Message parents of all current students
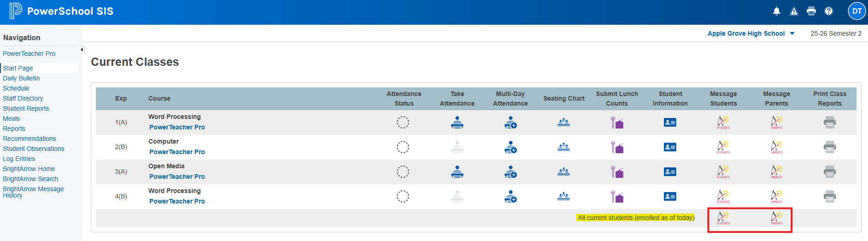Viewport: 868px width, 241px height. (x=777, y=218)
